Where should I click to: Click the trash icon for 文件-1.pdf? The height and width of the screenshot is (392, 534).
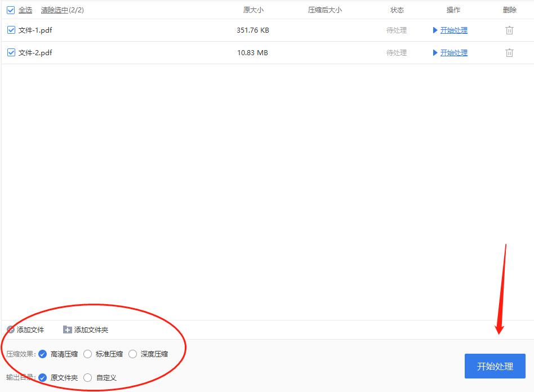point(509,30)
